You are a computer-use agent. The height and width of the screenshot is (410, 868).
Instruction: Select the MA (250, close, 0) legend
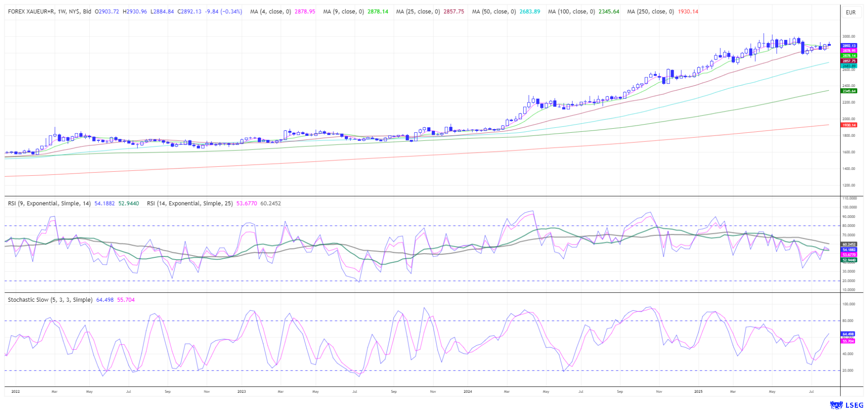click(x=650, y=11)
